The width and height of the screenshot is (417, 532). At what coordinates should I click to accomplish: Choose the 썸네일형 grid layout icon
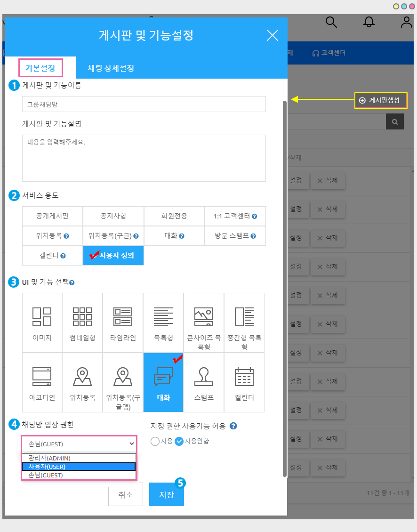[x=82, y=317]
